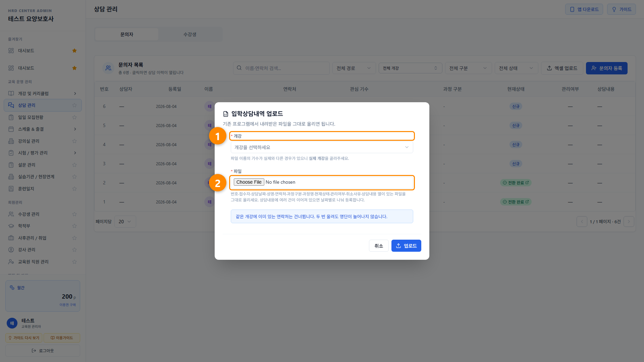
Task: Click the 엑셀 업로드 upload icon
Action: [x=549, y=68]
